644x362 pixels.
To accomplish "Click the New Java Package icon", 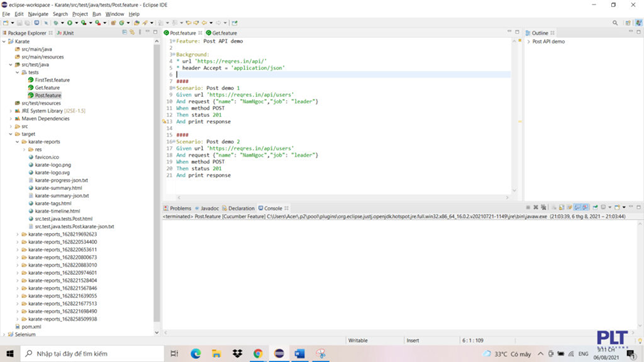I will [113, 23].
